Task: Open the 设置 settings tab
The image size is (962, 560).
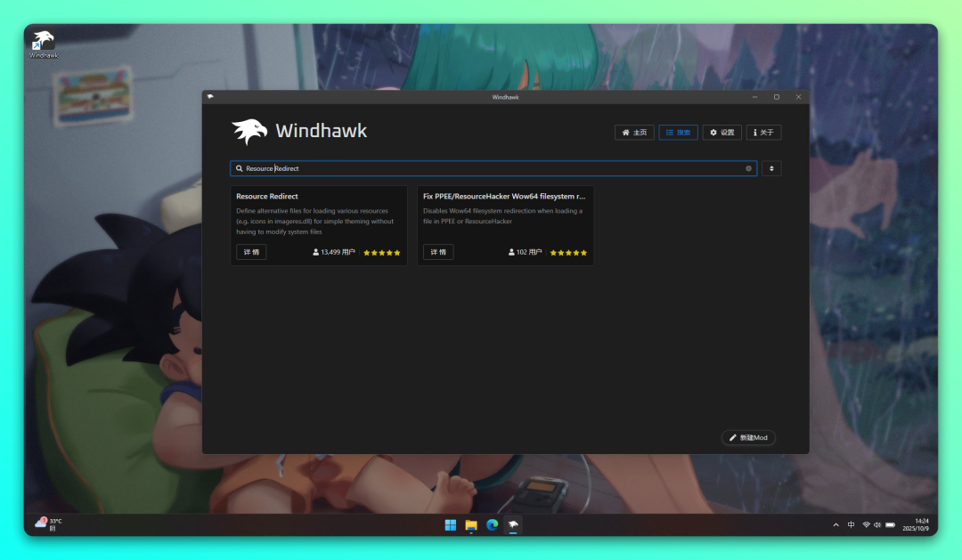Action: click(721, 132)
